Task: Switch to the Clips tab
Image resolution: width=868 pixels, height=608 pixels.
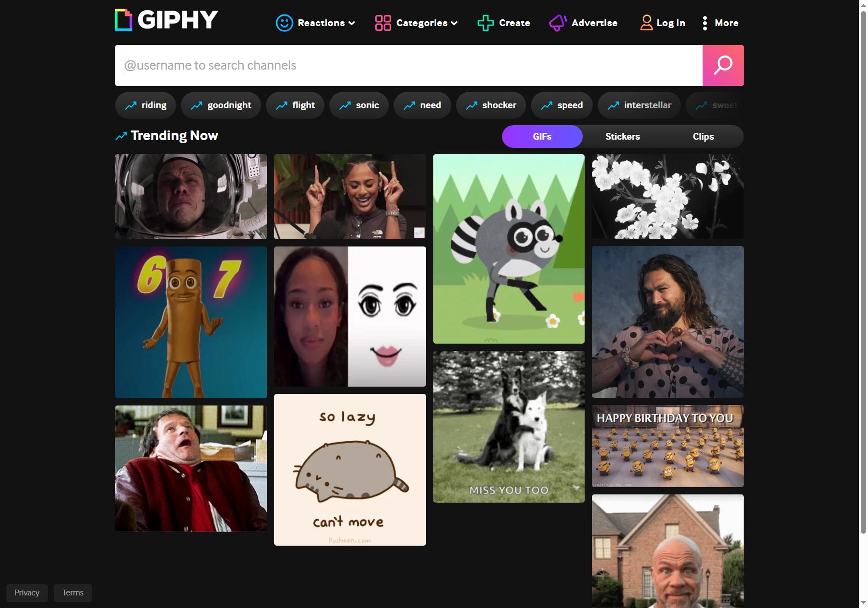Action: tap(703, 136)
